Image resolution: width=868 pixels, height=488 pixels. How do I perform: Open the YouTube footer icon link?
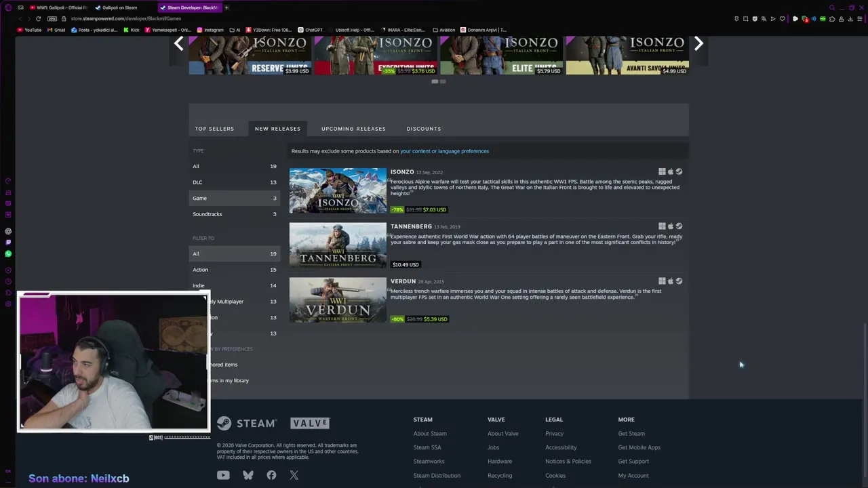[x=223, y=476]
